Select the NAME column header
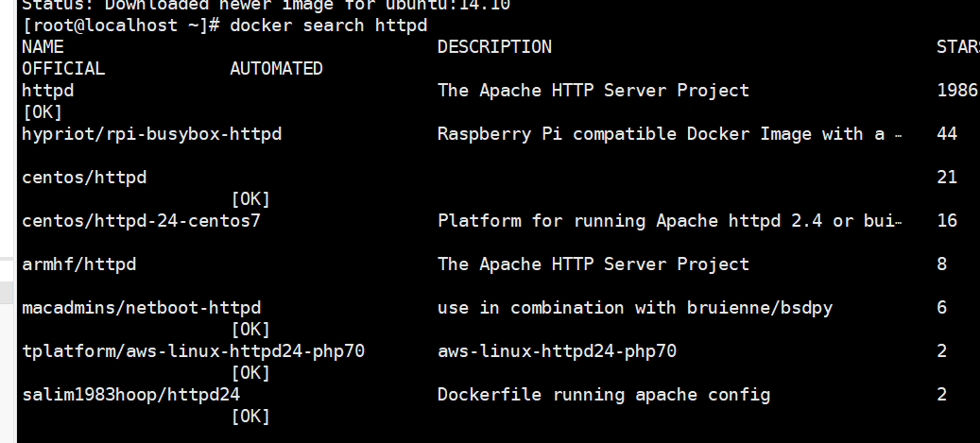 43,47
